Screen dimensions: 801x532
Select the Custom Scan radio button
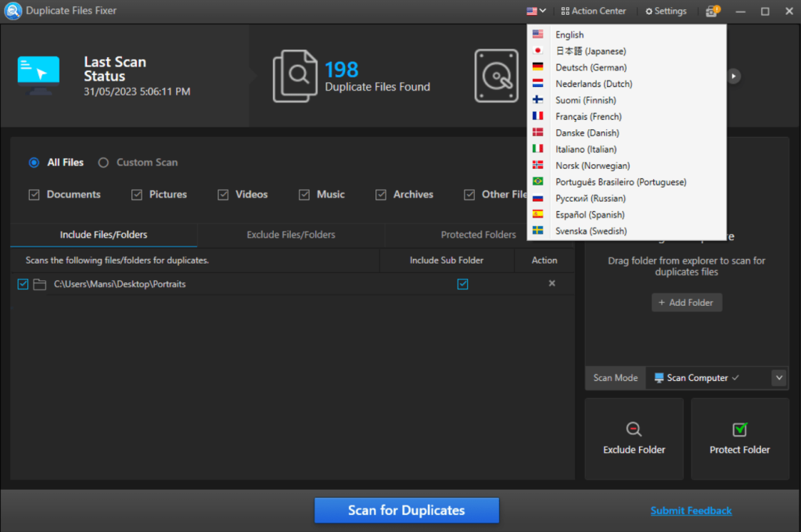click(103, 163)
